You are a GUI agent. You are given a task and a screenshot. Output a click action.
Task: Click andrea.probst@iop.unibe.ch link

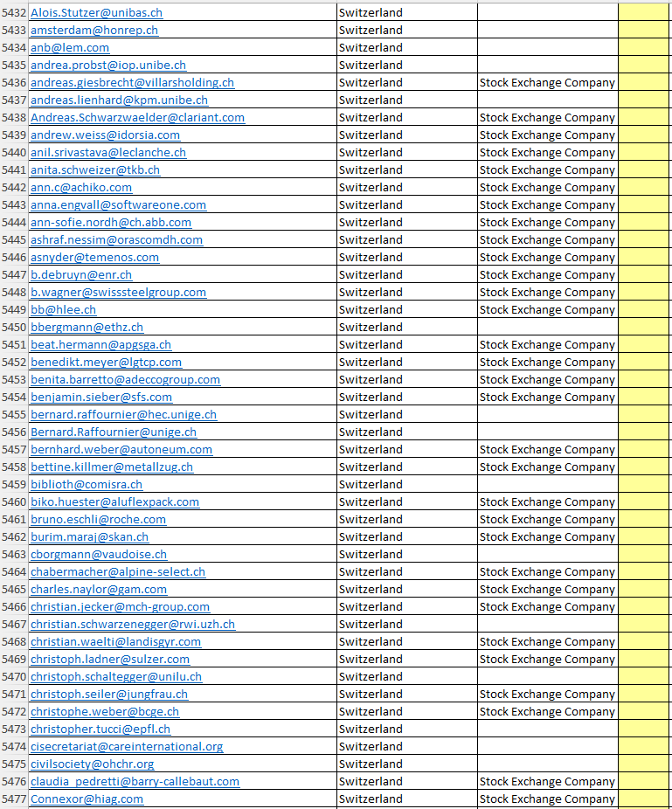click(x=108, y=65)
